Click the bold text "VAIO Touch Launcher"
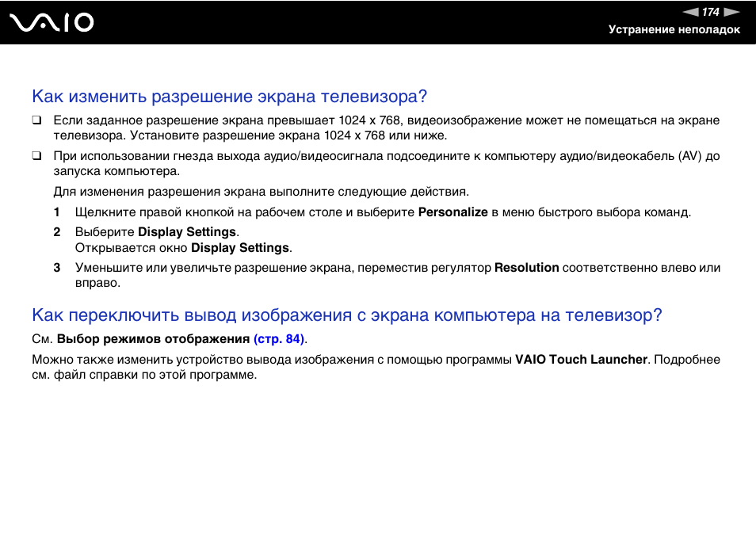The width and height of the screenshot is (756, 534). [581, 360]
